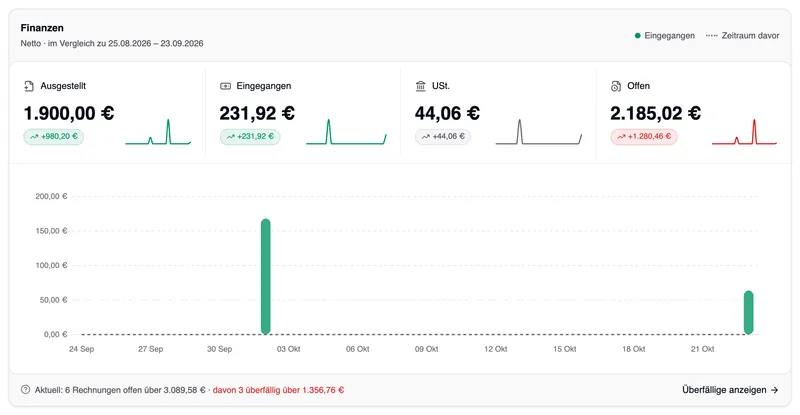
Task: Click the 15 Okt axis label
Action: click(564, 349)
